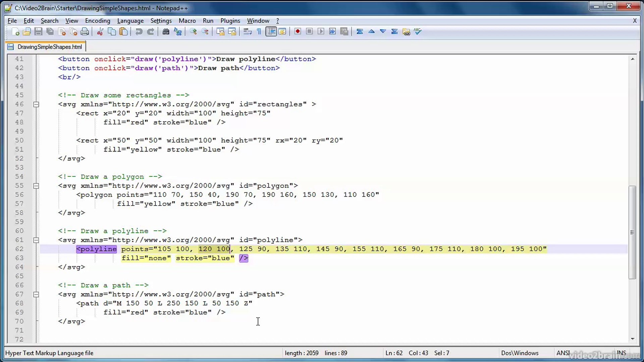Open the ? help menu
644x362 pixels.
278,21
